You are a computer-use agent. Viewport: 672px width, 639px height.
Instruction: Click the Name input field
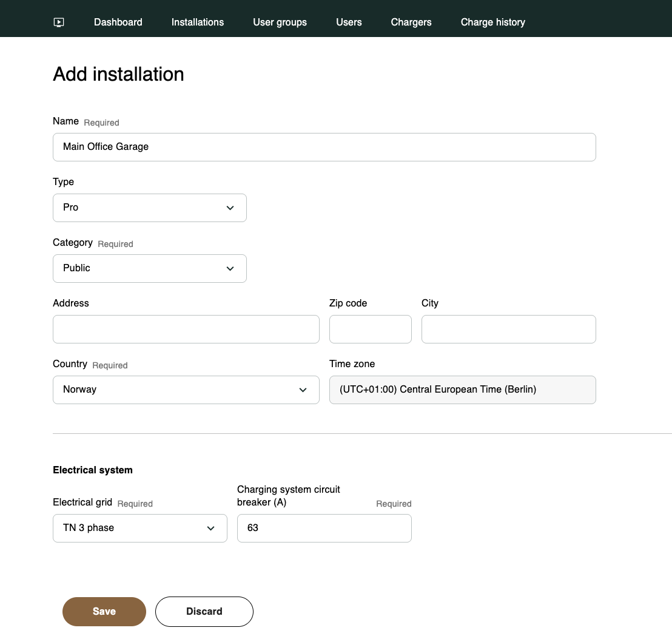[324, 147]
